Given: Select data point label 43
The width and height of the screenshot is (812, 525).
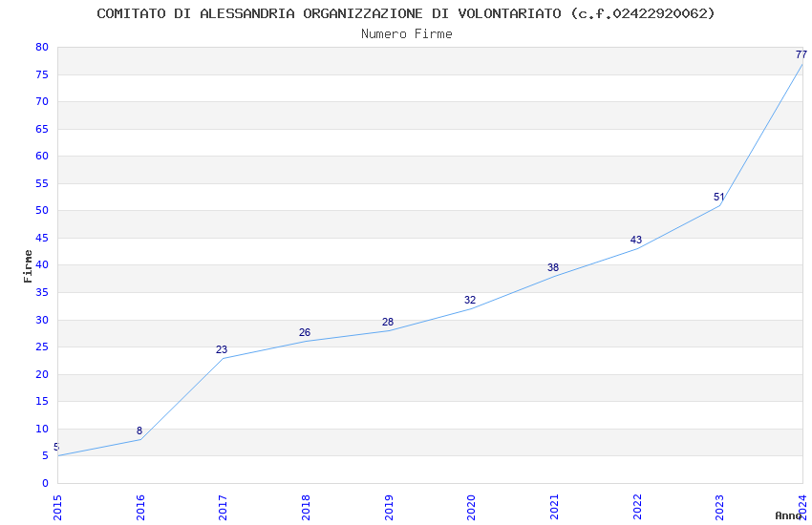Looking at the screenshot, I should (636, 240).
